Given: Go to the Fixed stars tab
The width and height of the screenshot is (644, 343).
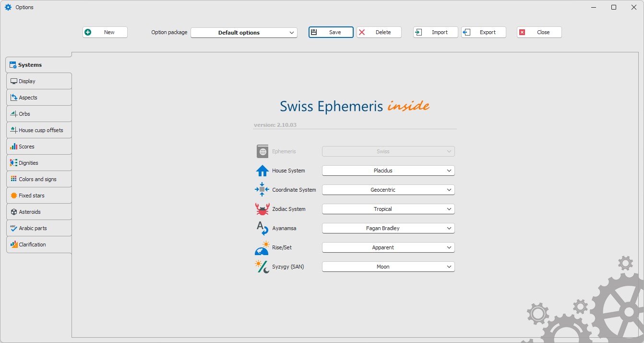Looking at the screenshot, I should (x=39, y=196).
